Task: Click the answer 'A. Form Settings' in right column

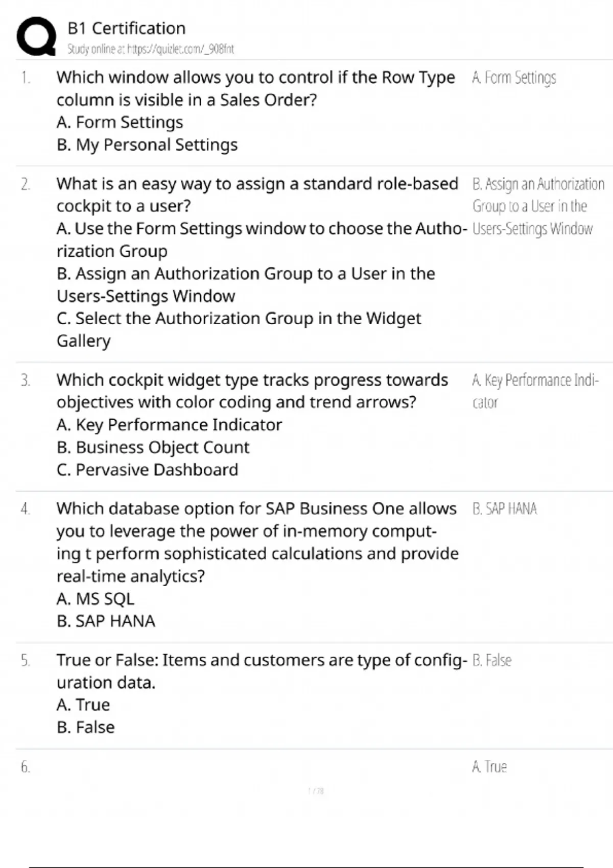Action: pyautogui.click(x=514, y=78)
